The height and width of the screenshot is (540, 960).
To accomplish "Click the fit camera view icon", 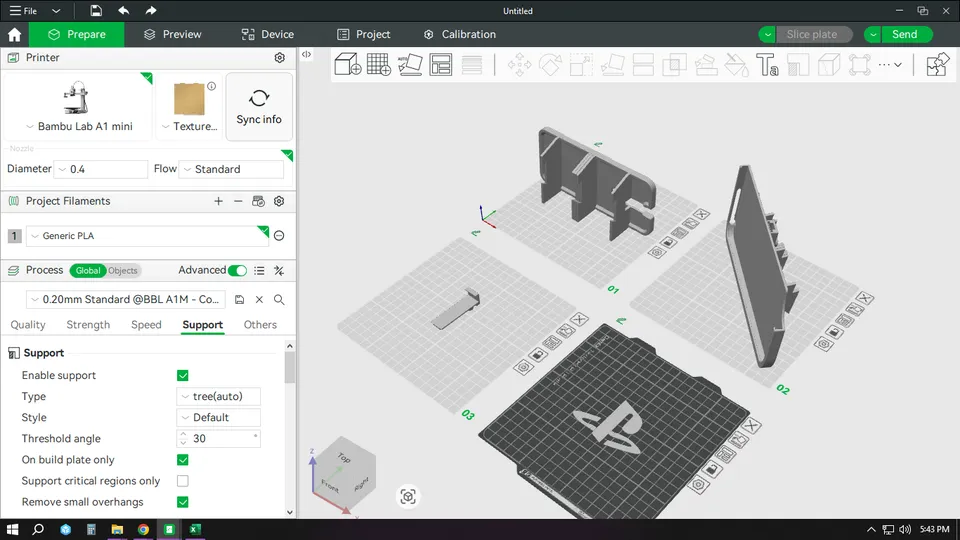I will click(x=408, y=496).
